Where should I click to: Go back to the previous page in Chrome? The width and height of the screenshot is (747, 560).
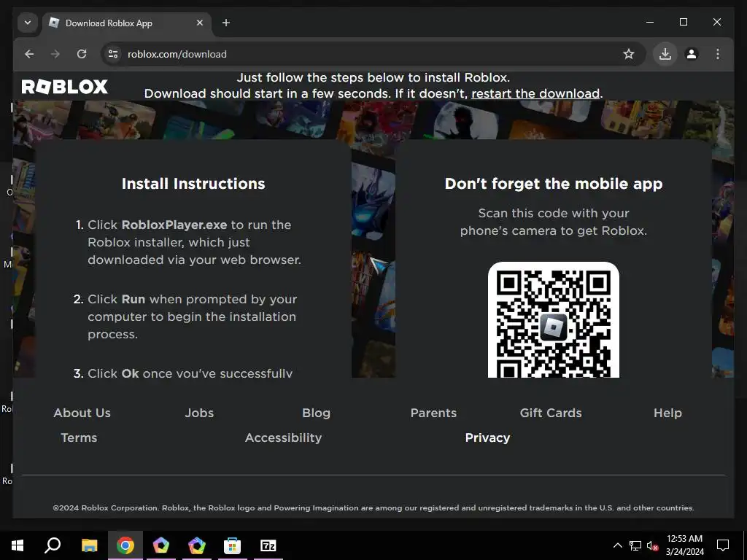(x=29, y=54)
